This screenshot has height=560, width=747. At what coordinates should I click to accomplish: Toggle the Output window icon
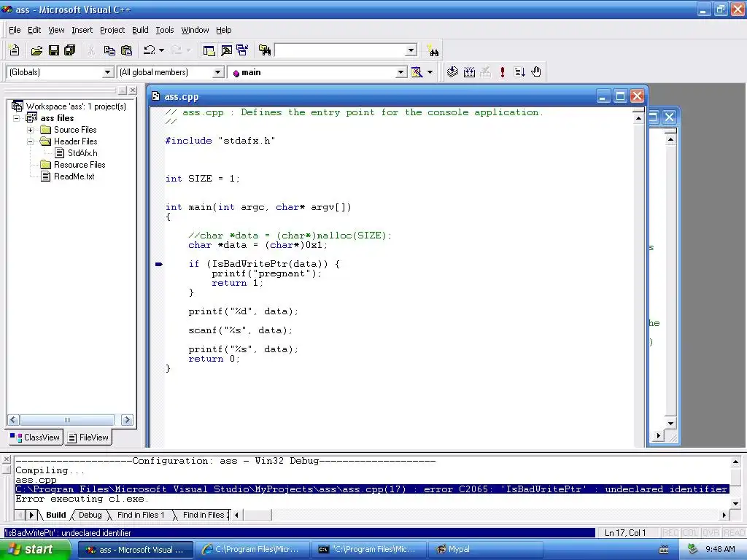coord(226,50)
